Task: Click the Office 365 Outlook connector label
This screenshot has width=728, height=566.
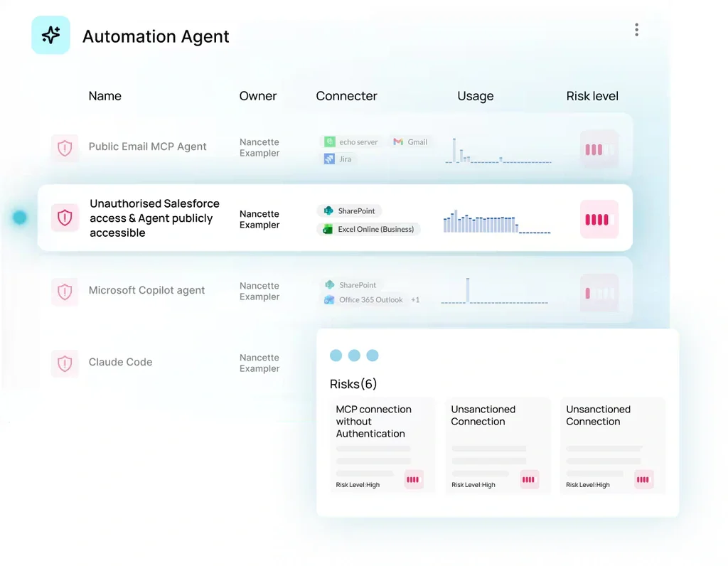Action: (370, 300)
